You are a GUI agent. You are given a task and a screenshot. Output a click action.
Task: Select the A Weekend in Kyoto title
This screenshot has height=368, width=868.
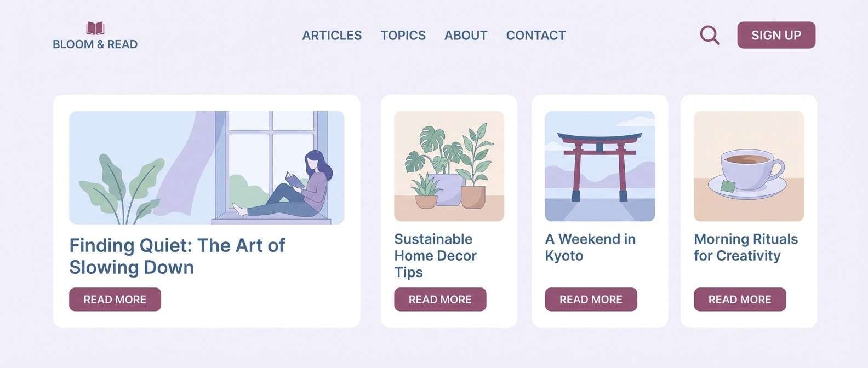click(590, 247)
